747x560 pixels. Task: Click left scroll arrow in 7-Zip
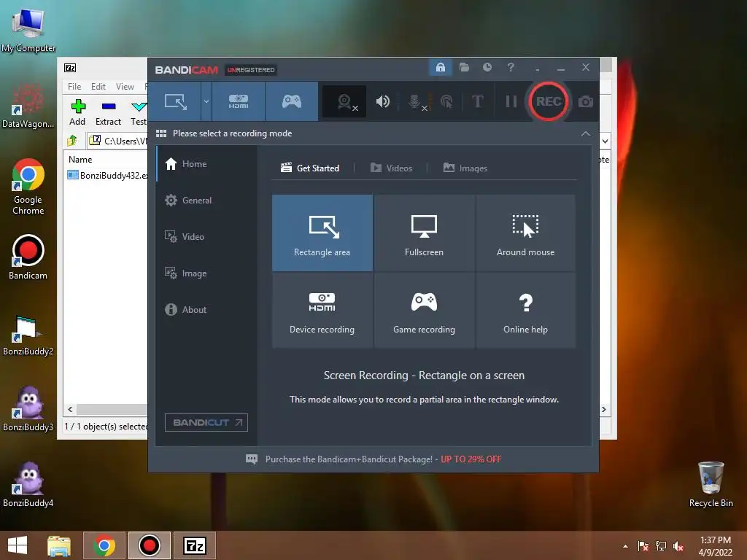pyautogui.click(x=71, y=410)
